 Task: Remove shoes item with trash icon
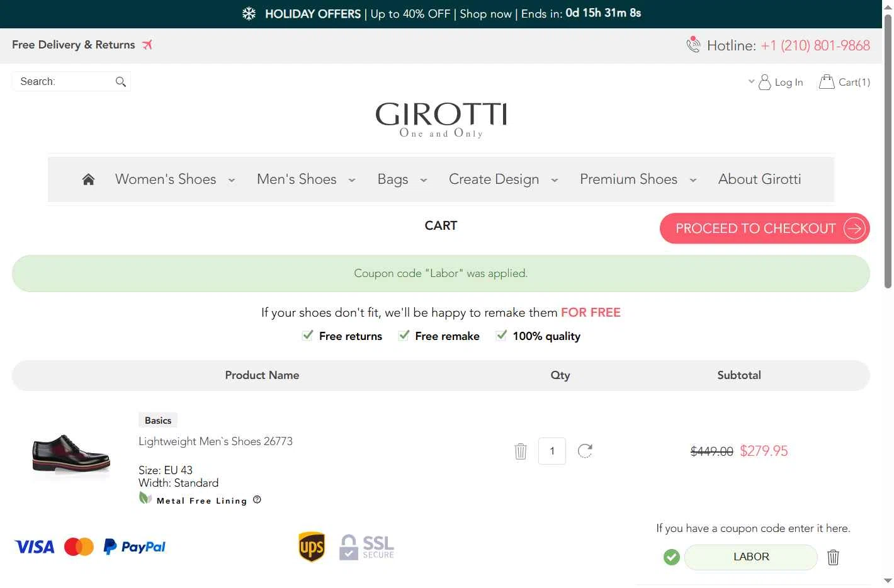coord(521,451)
